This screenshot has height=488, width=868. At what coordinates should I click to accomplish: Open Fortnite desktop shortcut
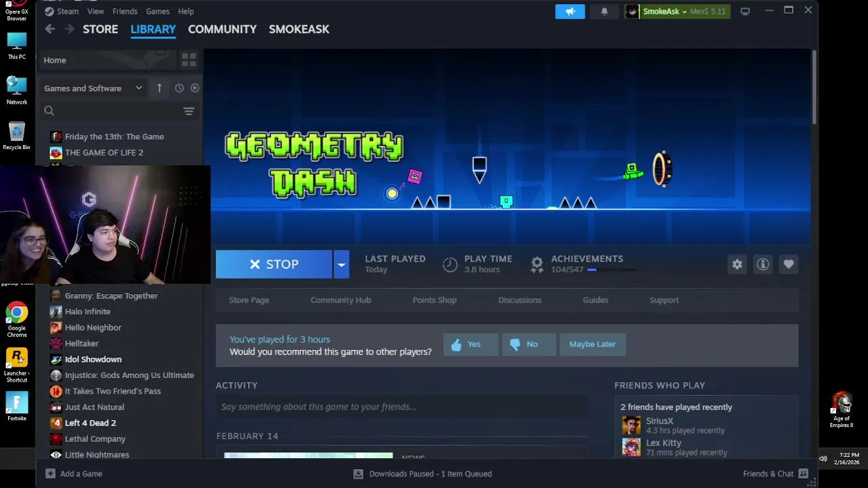click(17, 407)
